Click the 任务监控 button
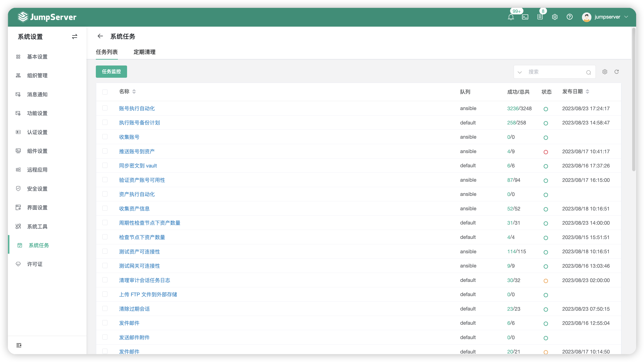 tap(111, 72)
